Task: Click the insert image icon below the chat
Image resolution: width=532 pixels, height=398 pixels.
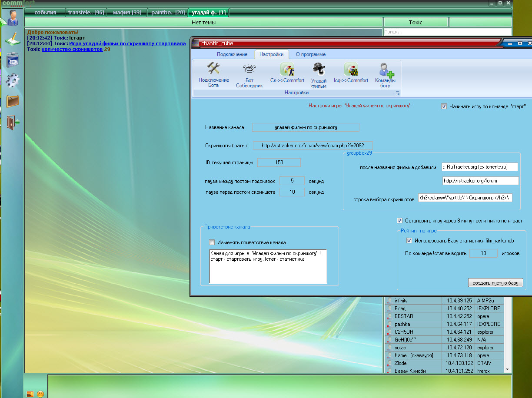Action: [x=30, y=394]
